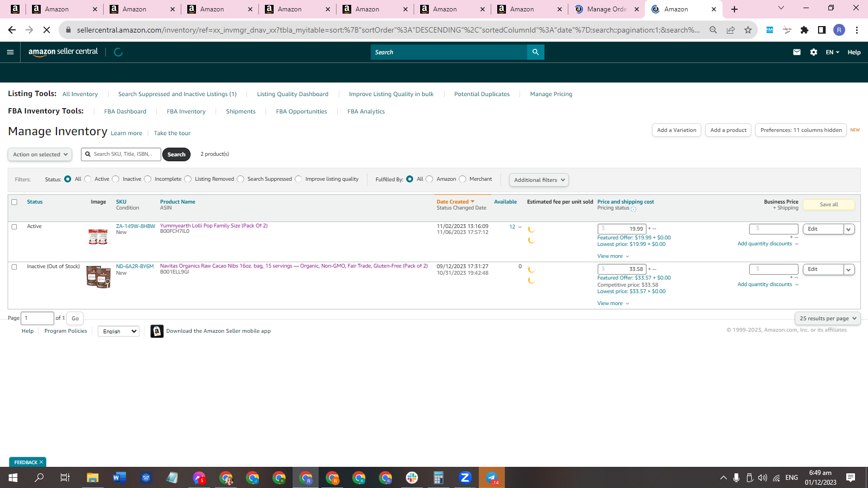Click the pricing status info icon
The image size is (868, 488).
pyautogui.click(x=633, y=209)
